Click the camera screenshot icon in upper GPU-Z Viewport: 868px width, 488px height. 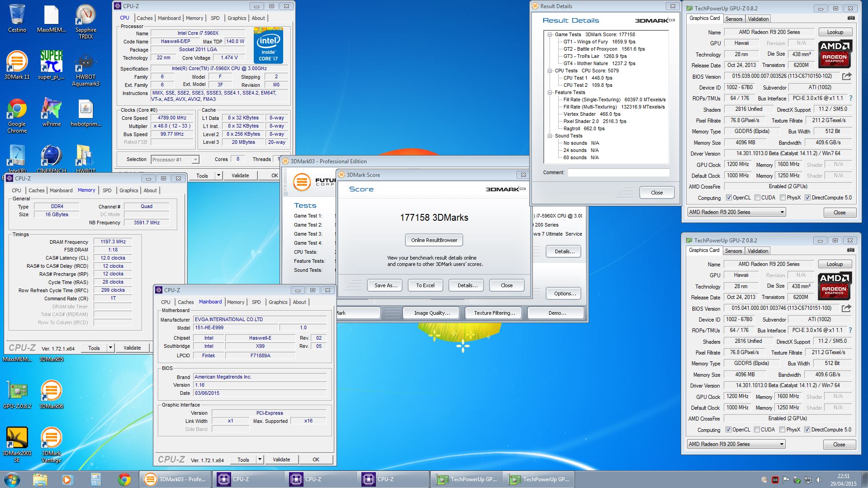tap(851, 18)
